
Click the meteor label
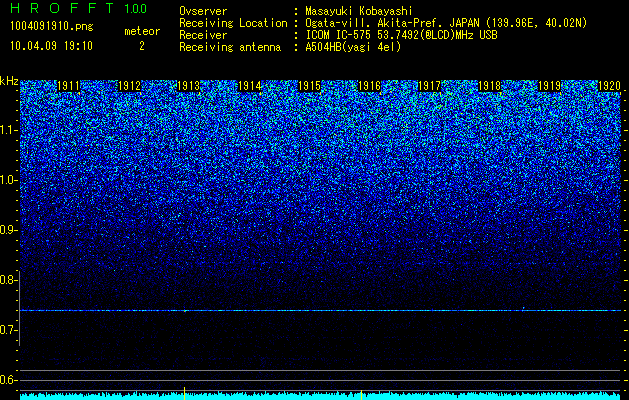[142, 31]
